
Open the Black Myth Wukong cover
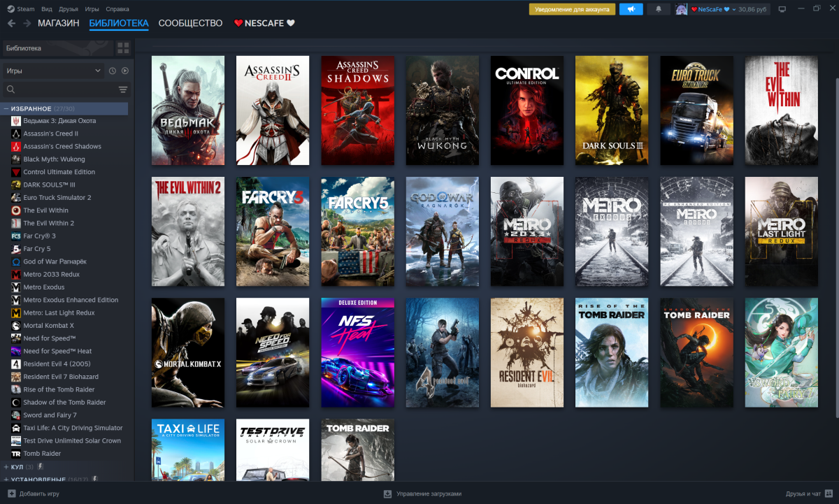[442, 110]
